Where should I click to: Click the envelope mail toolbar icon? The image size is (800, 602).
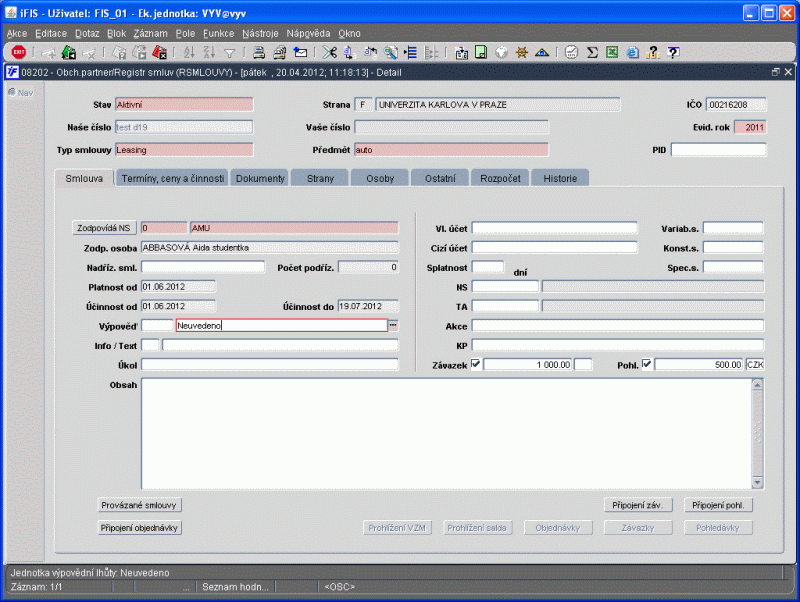pyautogui.click(x=301, y=52)
